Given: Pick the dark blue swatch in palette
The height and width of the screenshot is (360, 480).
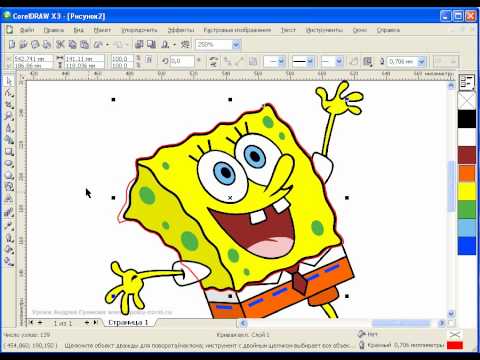Looking at the screenshot, I should point(467,246).
